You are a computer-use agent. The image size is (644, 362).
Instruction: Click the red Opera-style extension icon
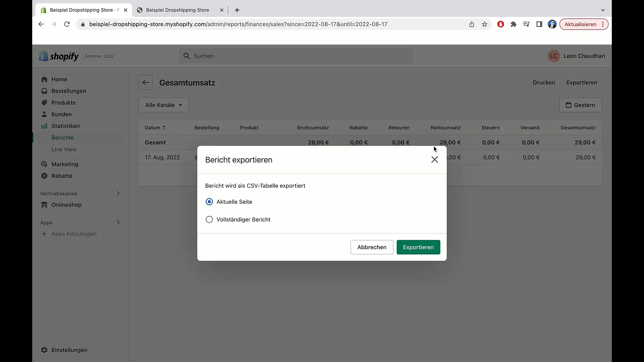(x=500, y=24)
